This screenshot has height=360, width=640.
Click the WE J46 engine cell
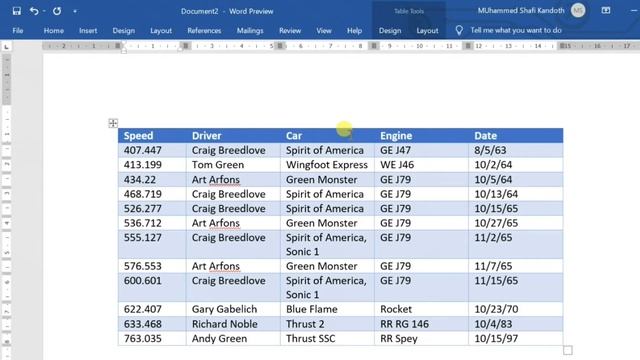pyautogui.click(x=421, y=165)
